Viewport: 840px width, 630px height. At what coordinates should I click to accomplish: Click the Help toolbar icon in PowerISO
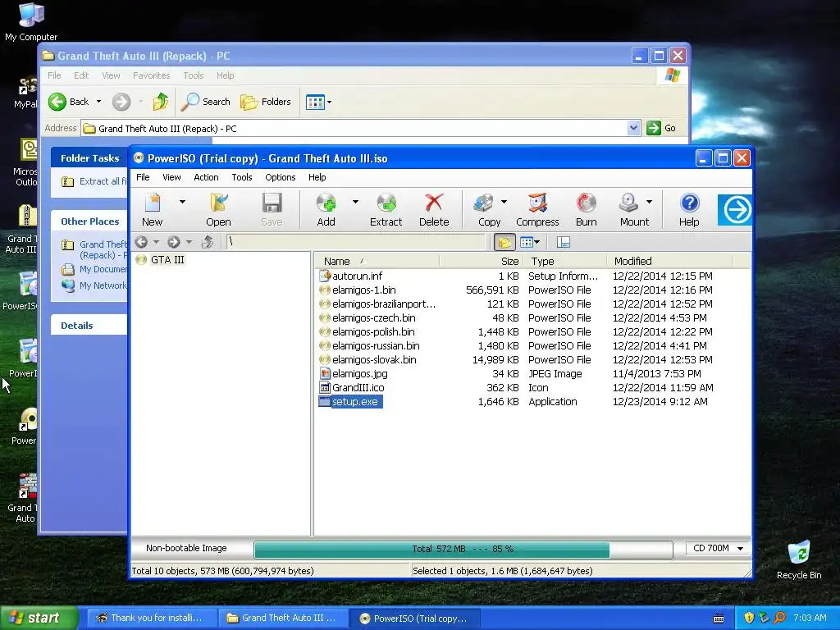(x=689, y=209)
